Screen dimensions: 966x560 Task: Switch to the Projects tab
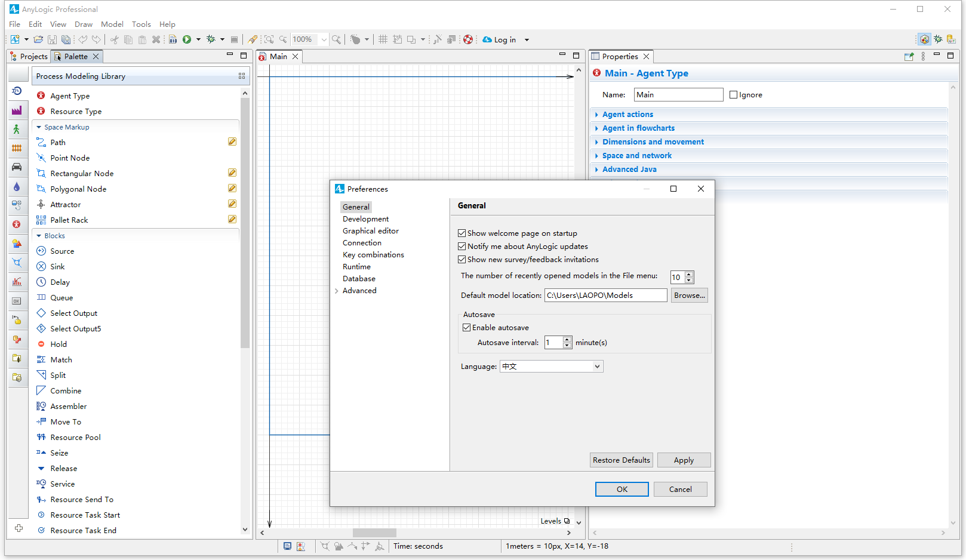tap(29, 56)
